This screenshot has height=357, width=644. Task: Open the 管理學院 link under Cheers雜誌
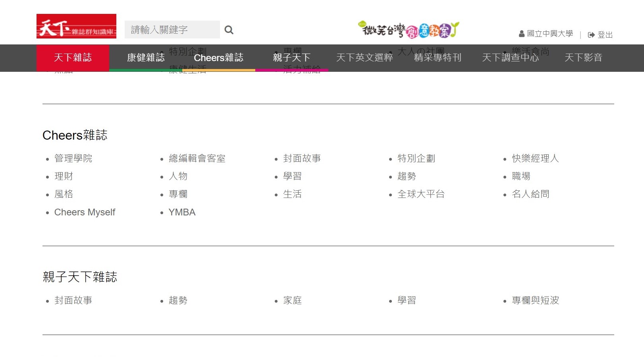click(x=73, y=159)
